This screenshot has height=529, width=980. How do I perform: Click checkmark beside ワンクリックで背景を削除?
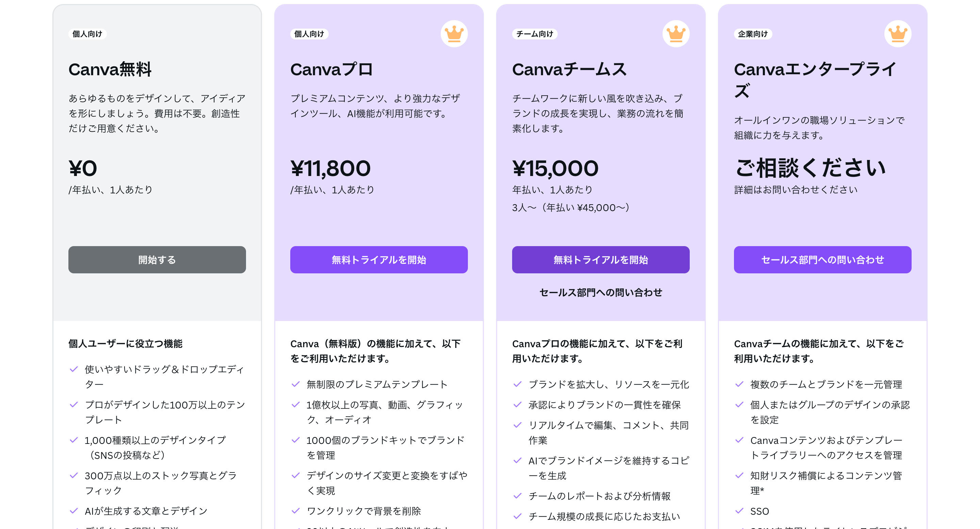296,511
